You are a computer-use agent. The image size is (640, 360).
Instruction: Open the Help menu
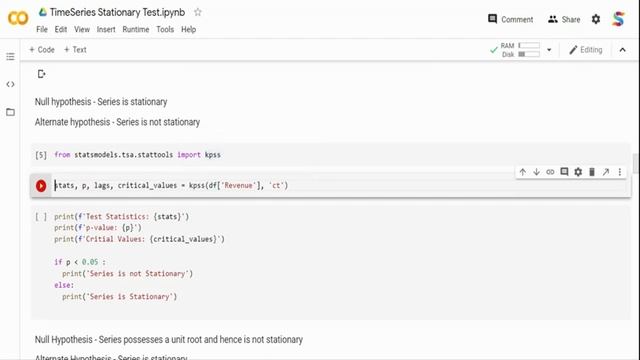[x=189, y=29]
